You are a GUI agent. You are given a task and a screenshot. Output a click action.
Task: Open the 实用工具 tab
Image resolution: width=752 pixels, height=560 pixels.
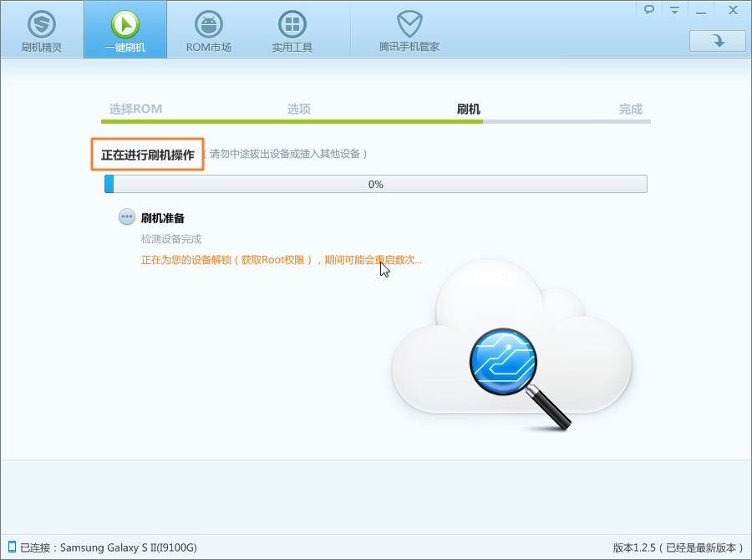[x=292, y=30]
